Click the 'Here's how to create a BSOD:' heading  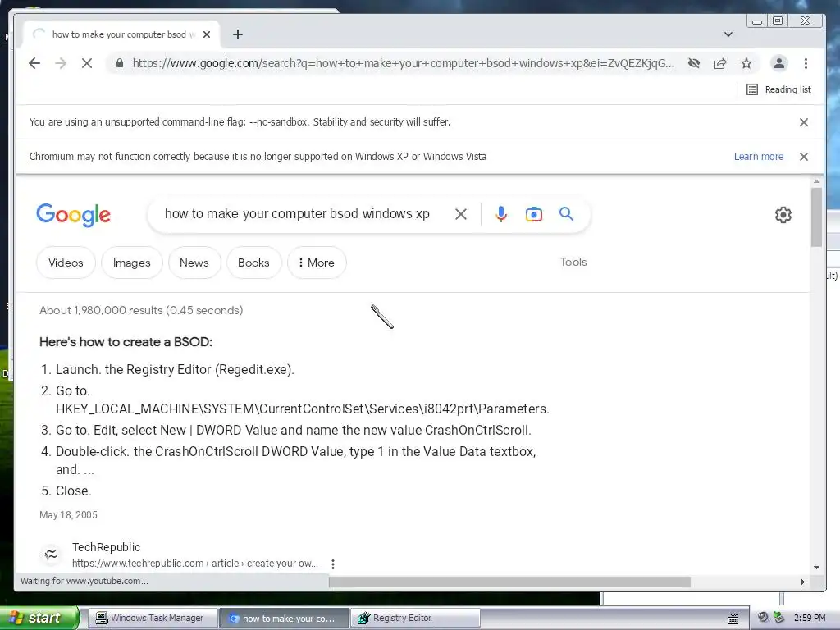126,342
